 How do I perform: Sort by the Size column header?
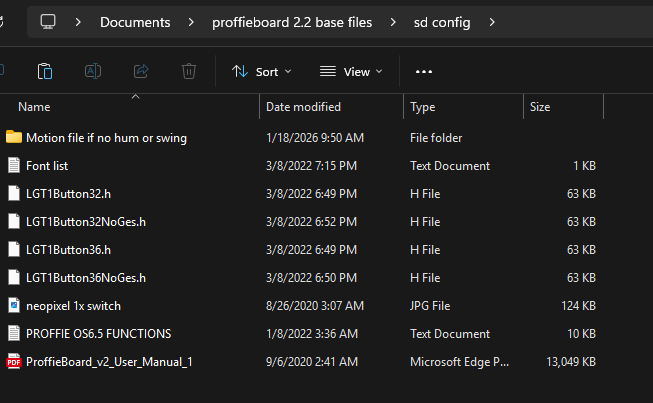(540, 107)
